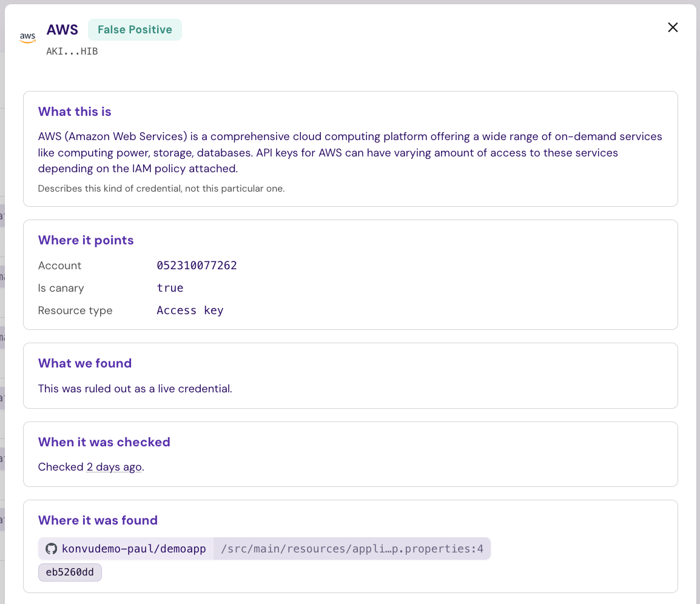Click the 'What this is' heading
Image resolution: width=700 pixels, height=604 pixels.
pos(75,112)
